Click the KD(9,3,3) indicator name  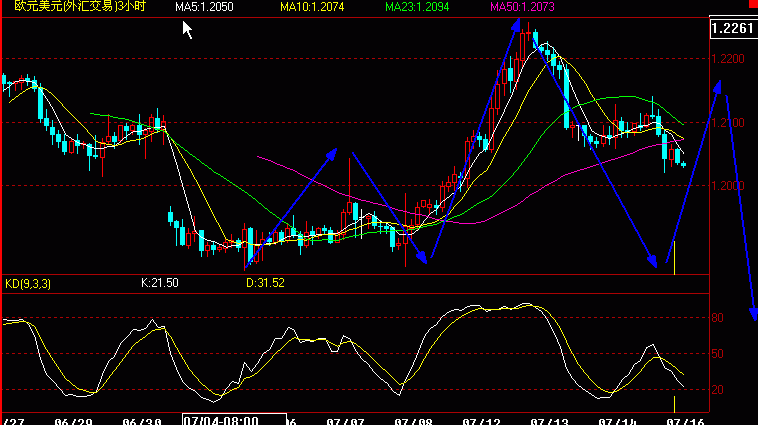tap(28, 283)
